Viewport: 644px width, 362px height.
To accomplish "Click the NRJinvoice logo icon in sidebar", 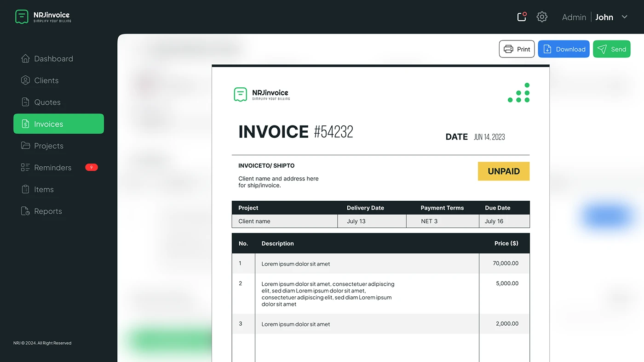I will (22, 17).
